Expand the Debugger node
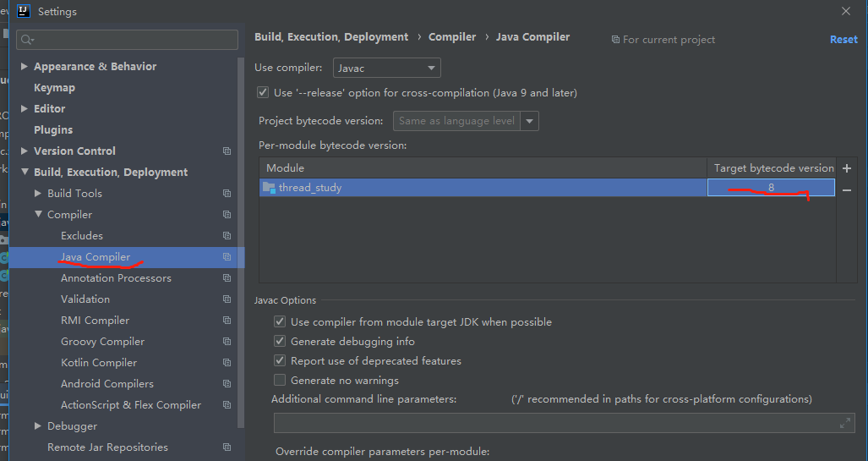 coord(38,426)
